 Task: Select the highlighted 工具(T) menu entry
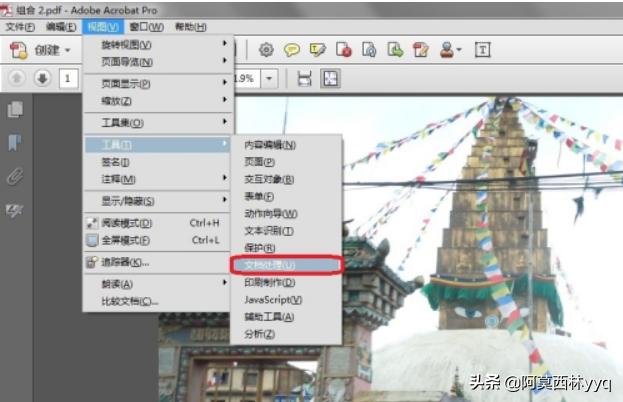[158, 144]
